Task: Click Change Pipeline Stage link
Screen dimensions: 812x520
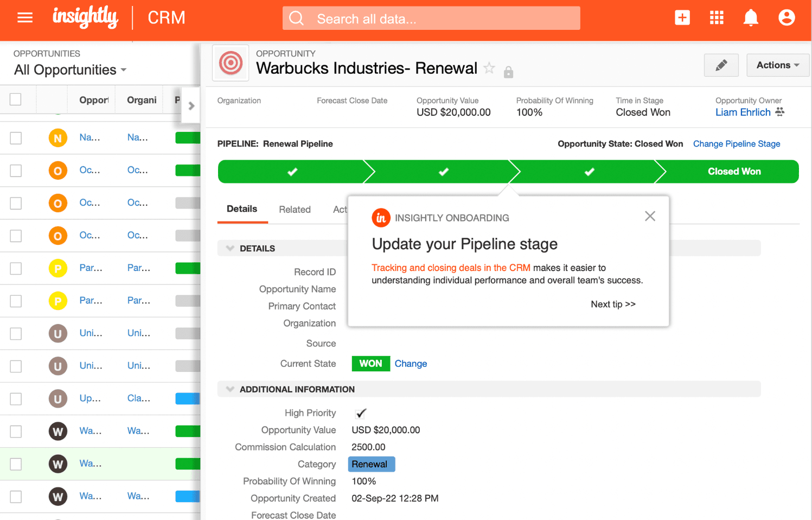Action: coord(737,144)
